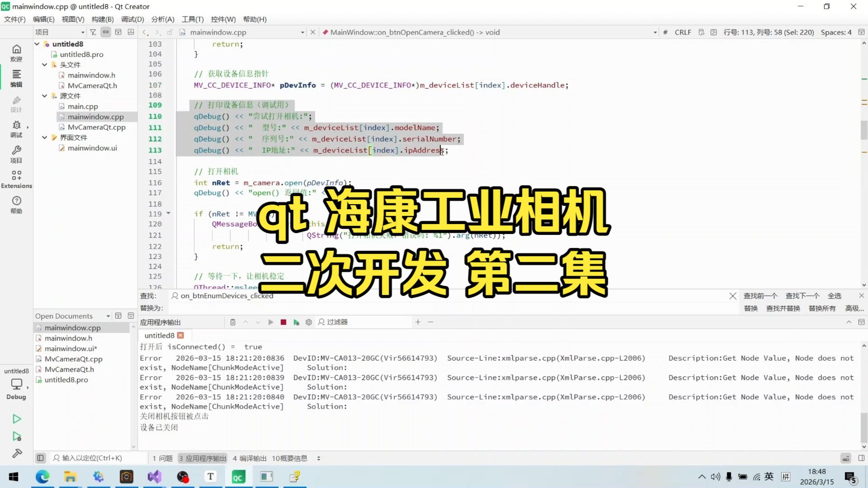Re-run this run configuration
The image size is (868, 488).
(271, 322)
